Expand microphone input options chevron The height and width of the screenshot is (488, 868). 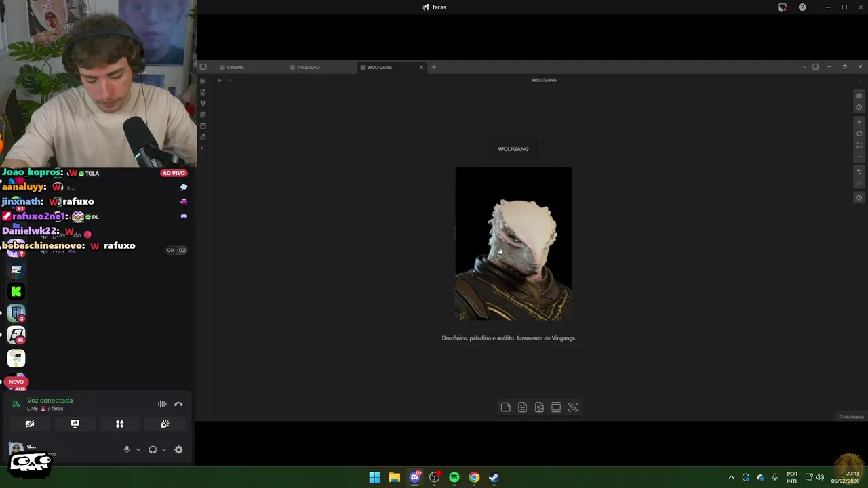138,449
